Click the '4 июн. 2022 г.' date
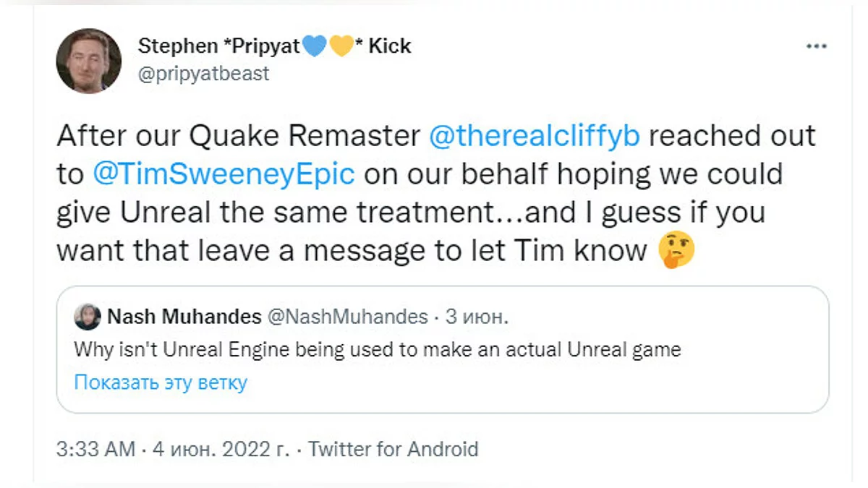 point(221,449)
